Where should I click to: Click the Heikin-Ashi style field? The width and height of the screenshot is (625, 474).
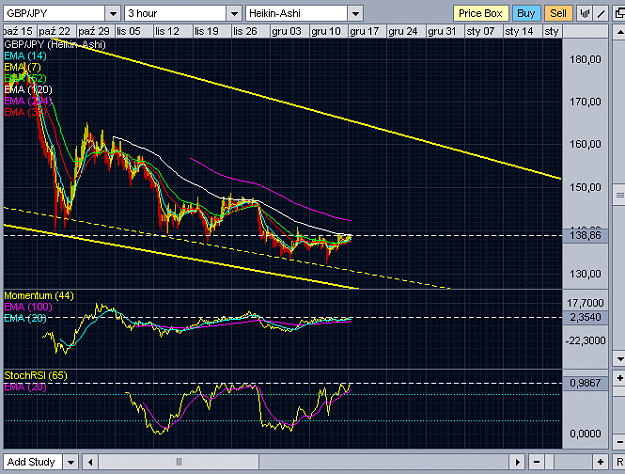tap(296, 14)
